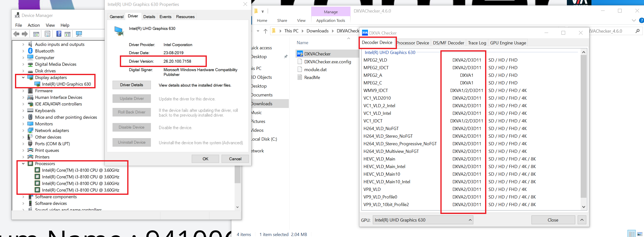644x237 pixels.
Task: Click the Ports (COM & LPT) icon
Action: 30,144
